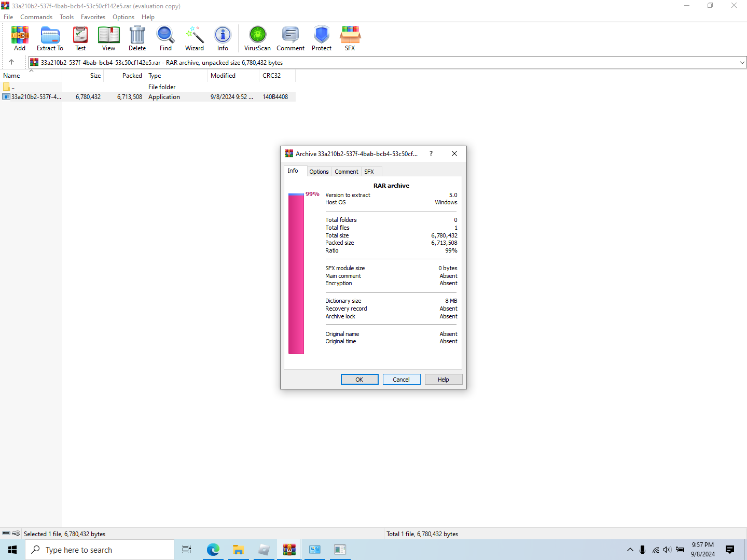Sort by the Modified column header

tap(233, 76)
